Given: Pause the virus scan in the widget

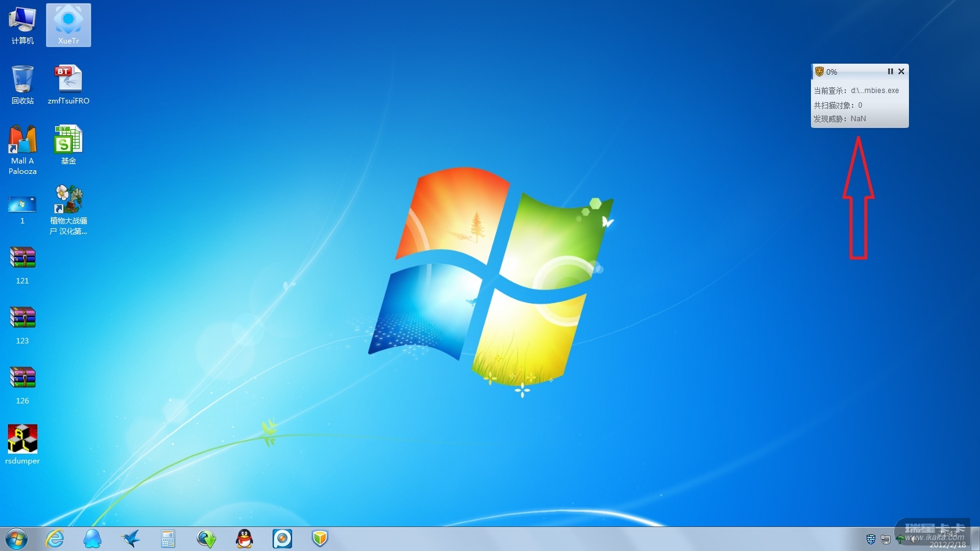Looking at the screenshot, I should click(891, 72).
